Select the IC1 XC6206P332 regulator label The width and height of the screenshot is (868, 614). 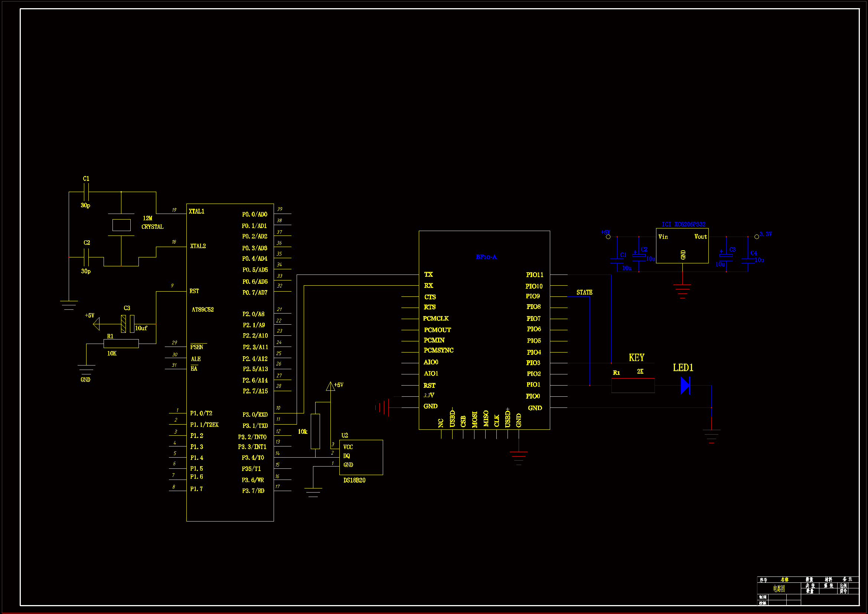pyautogui.click(x=683, y=224)
